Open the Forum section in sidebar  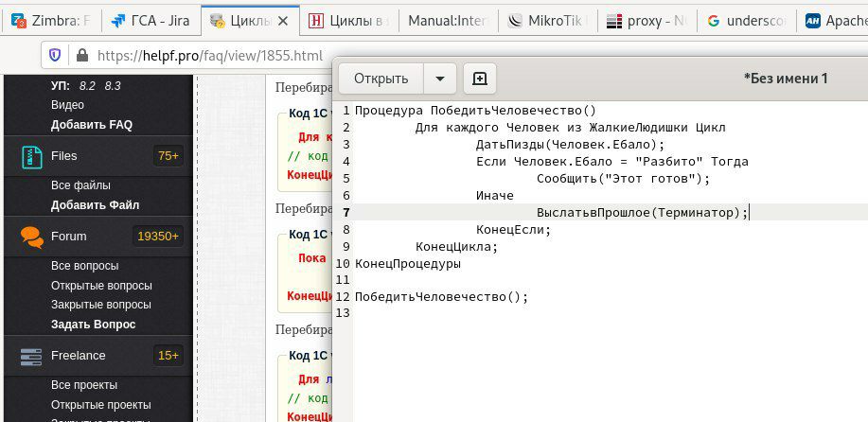click(69, 237)
